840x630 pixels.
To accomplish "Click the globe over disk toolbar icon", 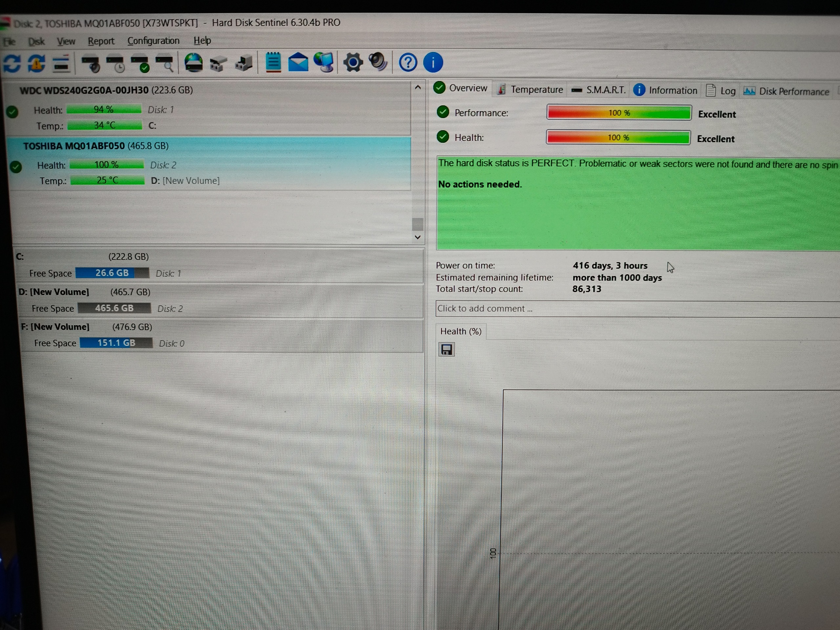I will coord(194,63).
